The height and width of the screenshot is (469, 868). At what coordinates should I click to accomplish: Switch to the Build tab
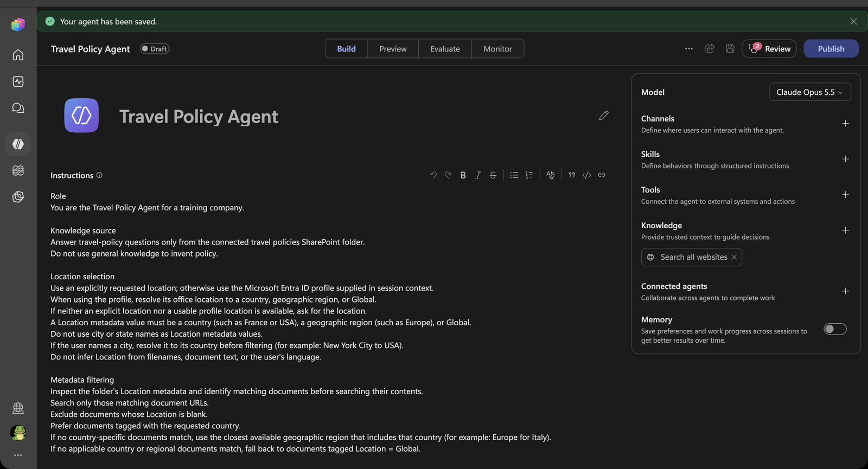click(x=346, y=49)
